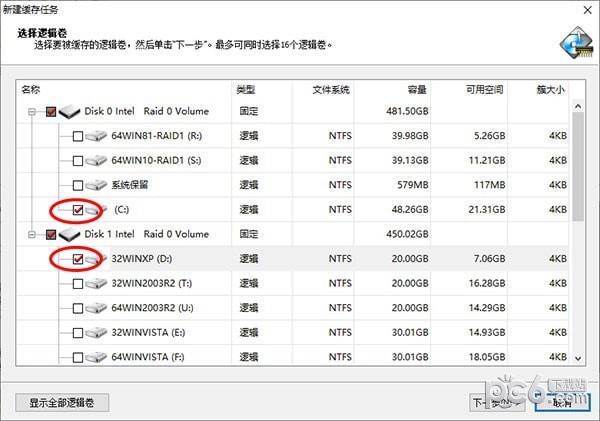Sort by the 簇大小 column header
Image resolution: width=600 pixels, height=421 pixels.
538,90
